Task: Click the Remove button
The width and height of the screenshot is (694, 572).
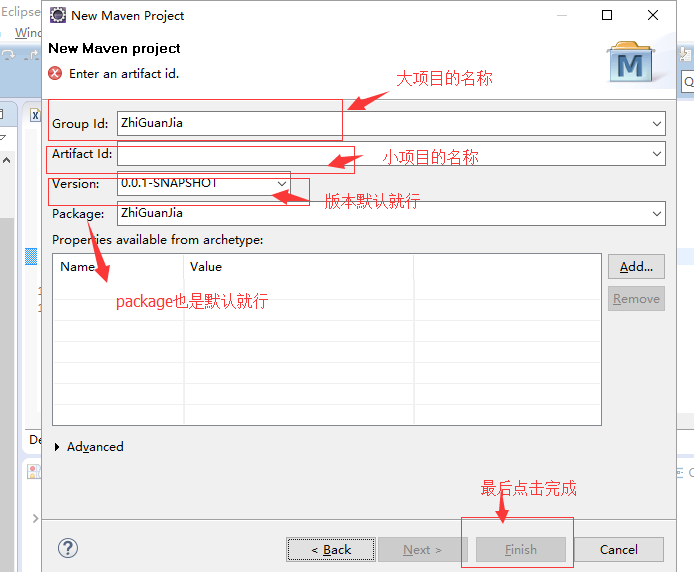Action: coord(636,299)
